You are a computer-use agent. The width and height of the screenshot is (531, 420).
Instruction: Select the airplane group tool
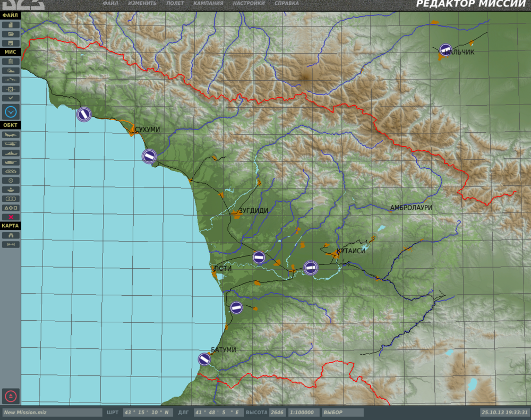click(x=11, y=134)
